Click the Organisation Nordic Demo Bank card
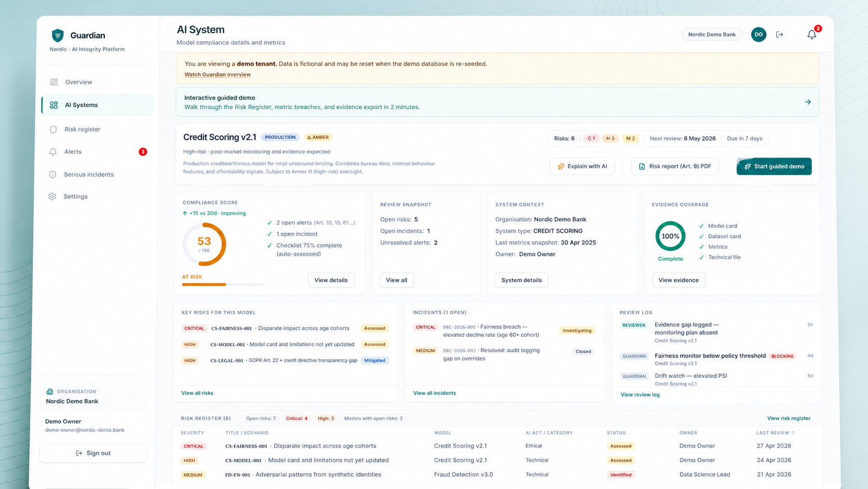The image size is (868, 489). [x=94, y=397]
